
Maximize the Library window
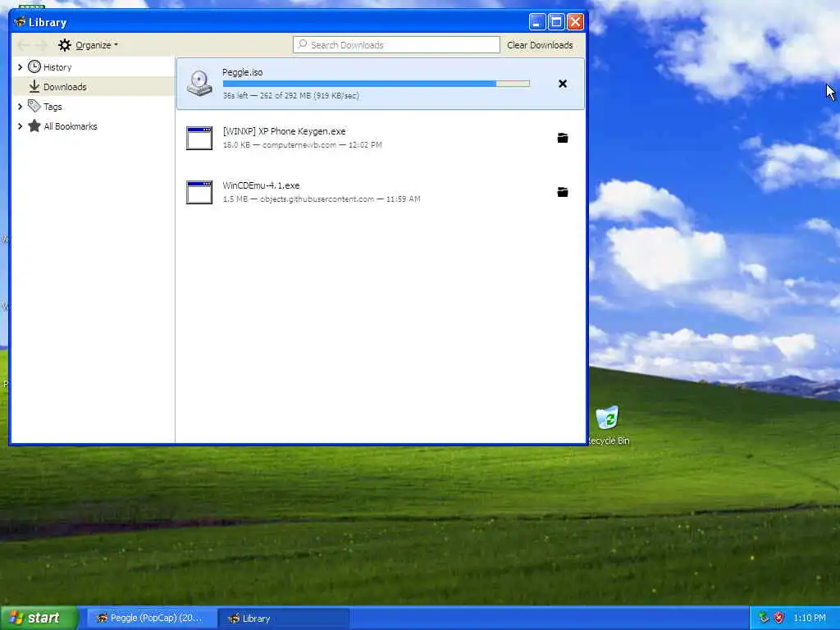point(556,22)
